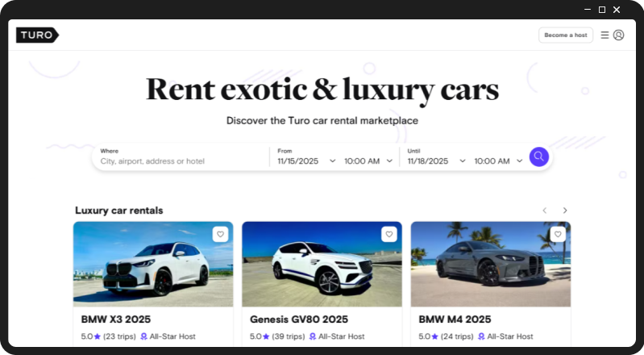Image resolution: width=644 pixels, height=355 pixels.
Task: Click the purple search magnifier button
Action: pos(539,157)
